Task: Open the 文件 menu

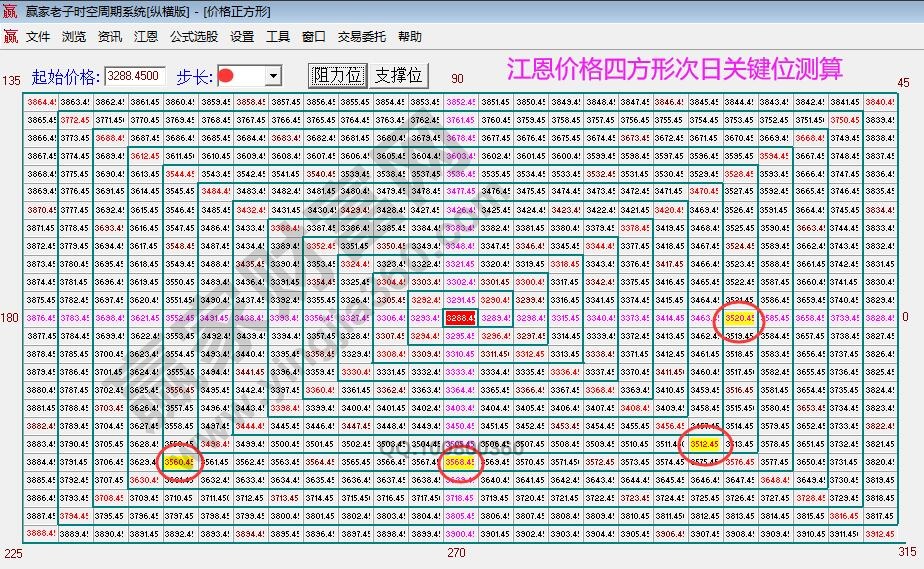Action: tap(38, 37)
